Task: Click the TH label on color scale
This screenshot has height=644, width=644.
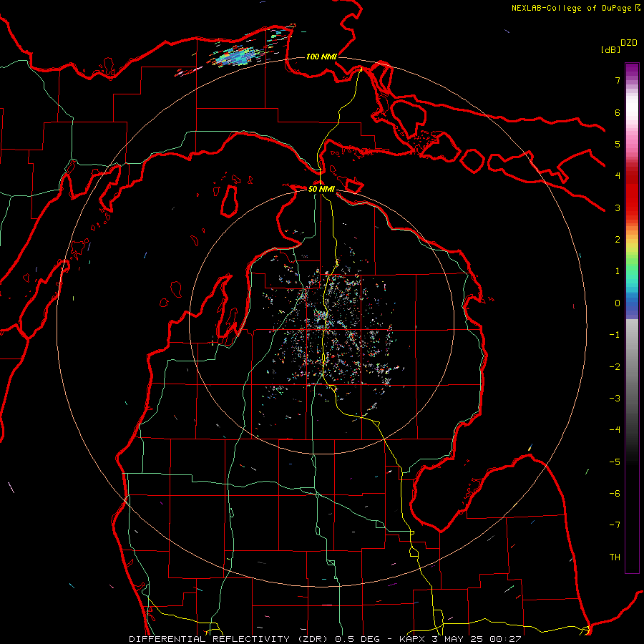Action: [615, 557]
